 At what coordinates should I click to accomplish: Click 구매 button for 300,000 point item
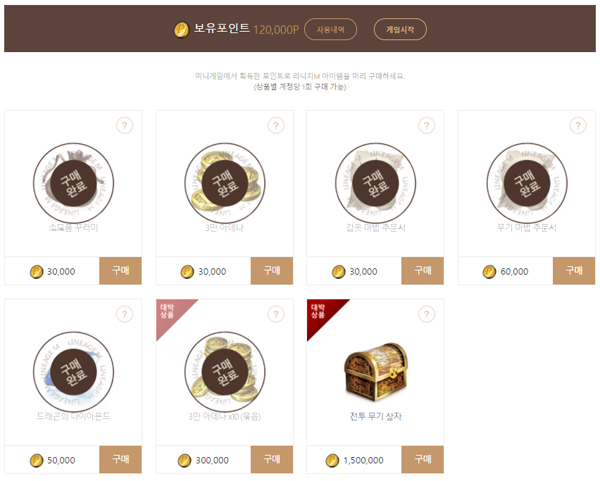click(272, 459)
